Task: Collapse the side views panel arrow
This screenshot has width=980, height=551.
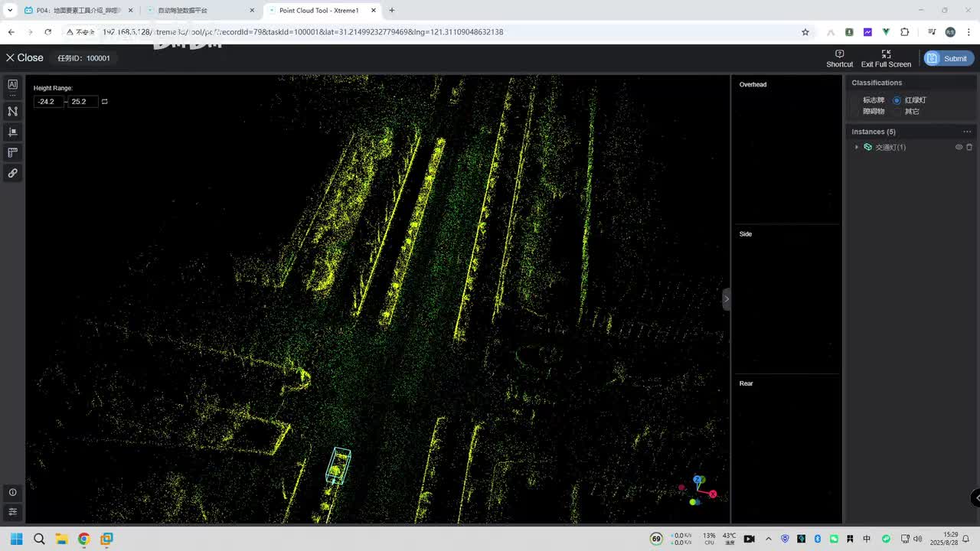Action: pyautogui.click(x=727, y=298)
